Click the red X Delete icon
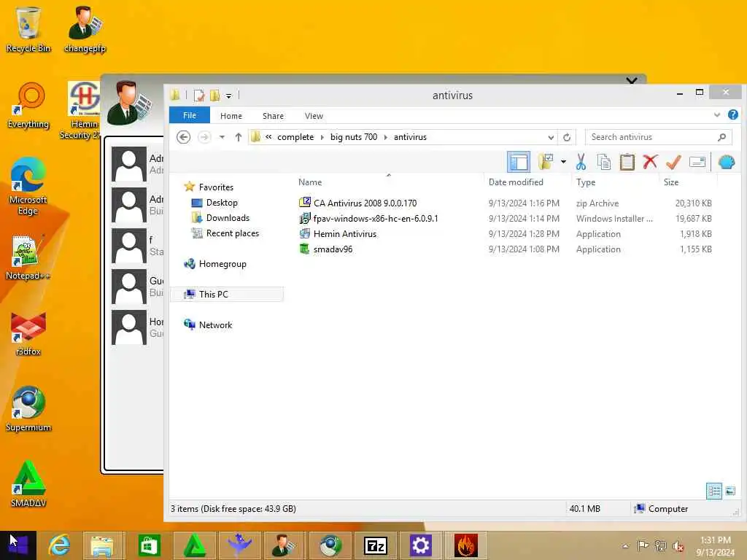This screenshot has width=747, height=560. pyautogui.click(x=650, y=162)
